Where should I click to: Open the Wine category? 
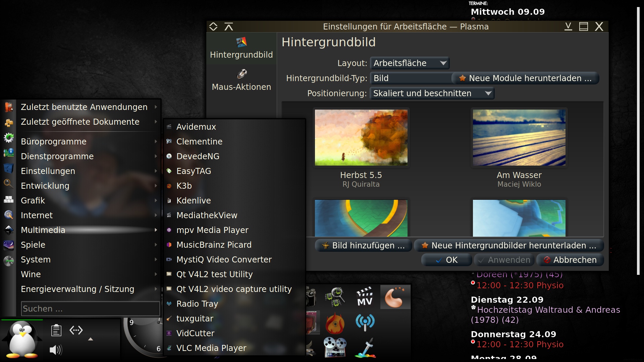pos(89,274)
